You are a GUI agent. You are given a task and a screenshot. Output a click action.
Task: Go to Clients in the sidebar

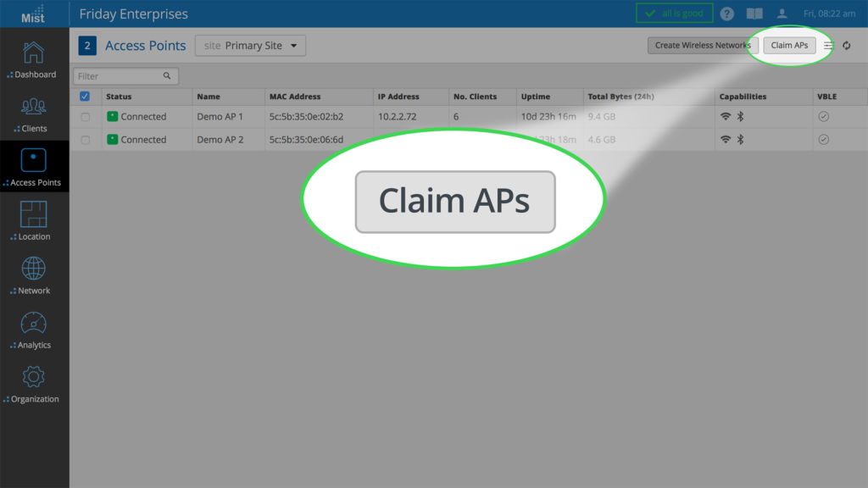34,114
